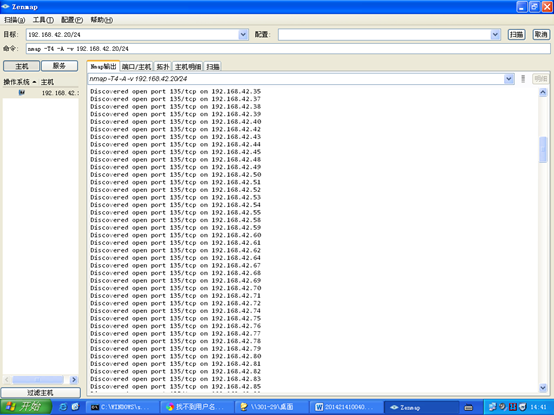
Task: Click the host list horizontal scrollbar thumb
Action: pyautogui.click(x=38, y=380)
